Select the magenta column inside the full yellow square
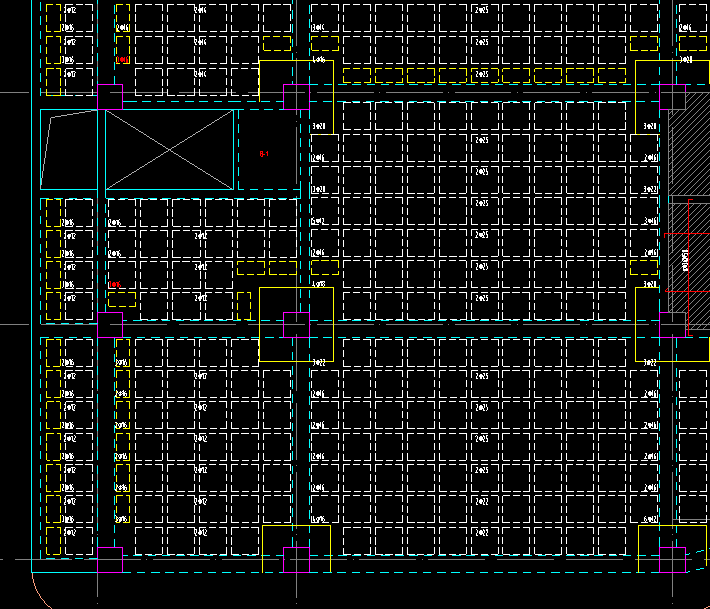710x609 pixels. [x=297, y=325]
